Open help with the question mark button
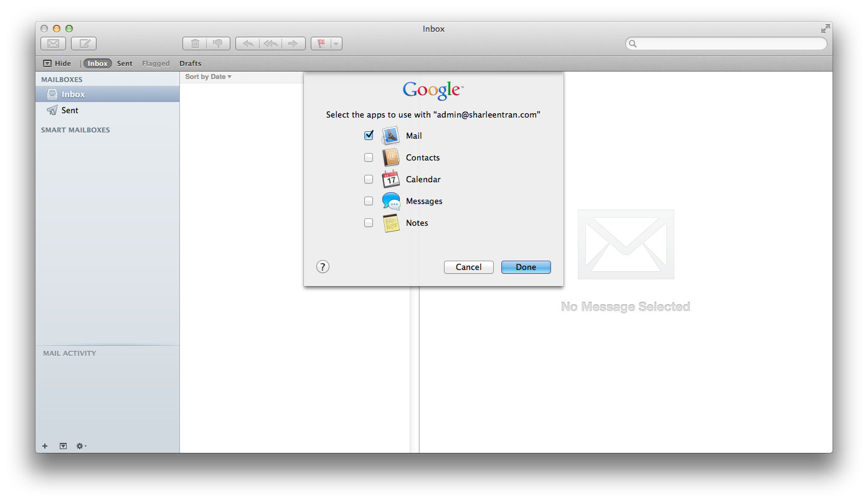Image resolution: width=868 pixels, height=502 pixels. click(x=323, y=267)
